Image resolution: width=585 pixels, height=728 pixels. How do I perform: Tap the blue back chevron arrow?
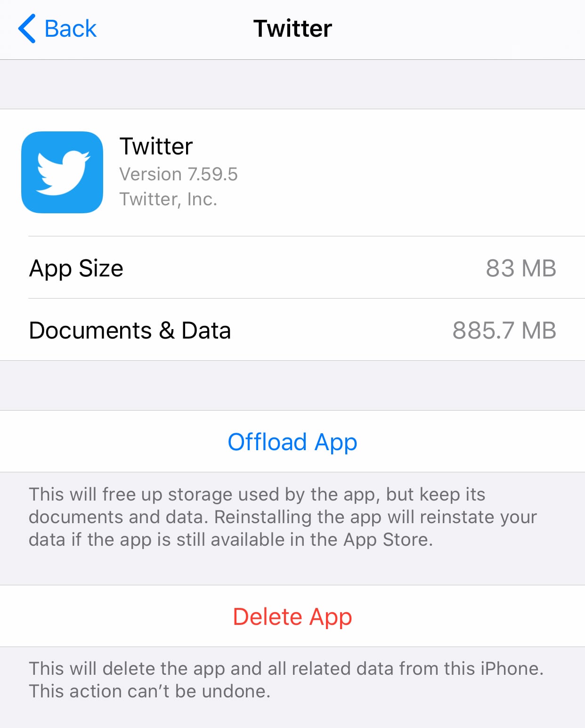[27, 29]
